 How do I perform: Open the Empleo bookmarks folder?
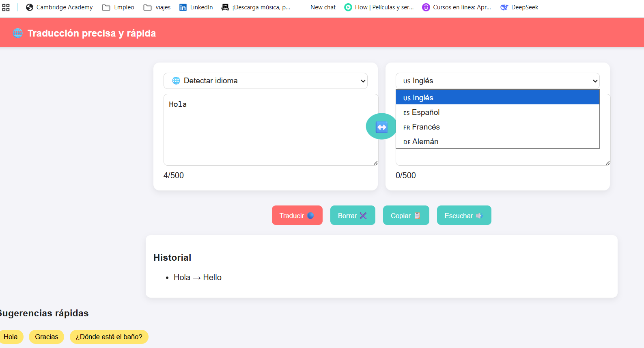click(x=118, y=7)
